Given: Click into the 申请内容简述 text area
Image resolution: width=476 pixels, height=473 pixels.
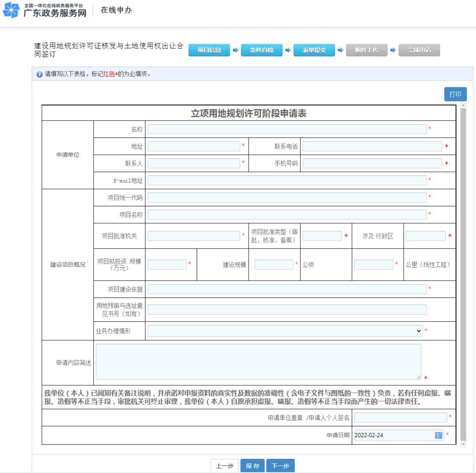Looking at the screenshot, I should tap(258, 362).
